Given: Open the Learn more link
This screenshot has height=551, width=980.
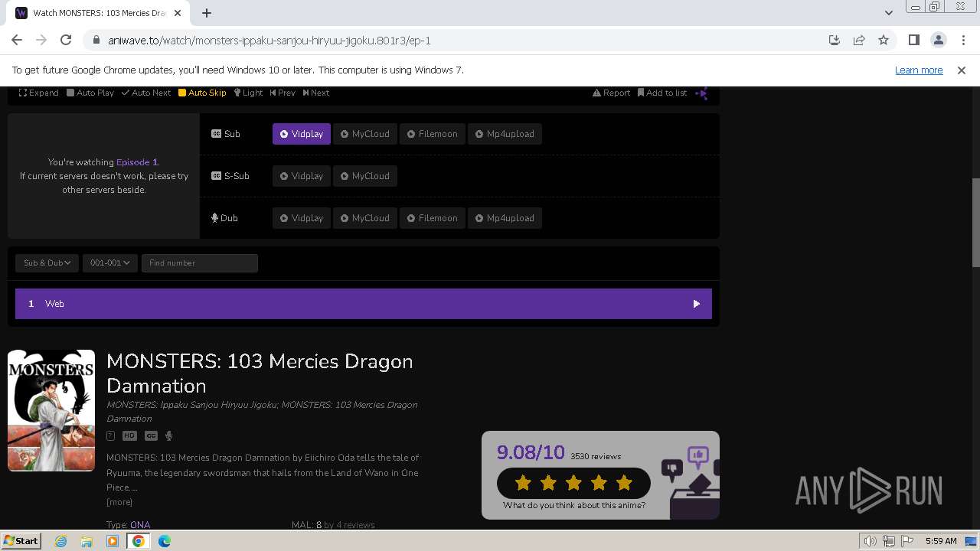Looking at the screenshot, I should tap(919, 70).
